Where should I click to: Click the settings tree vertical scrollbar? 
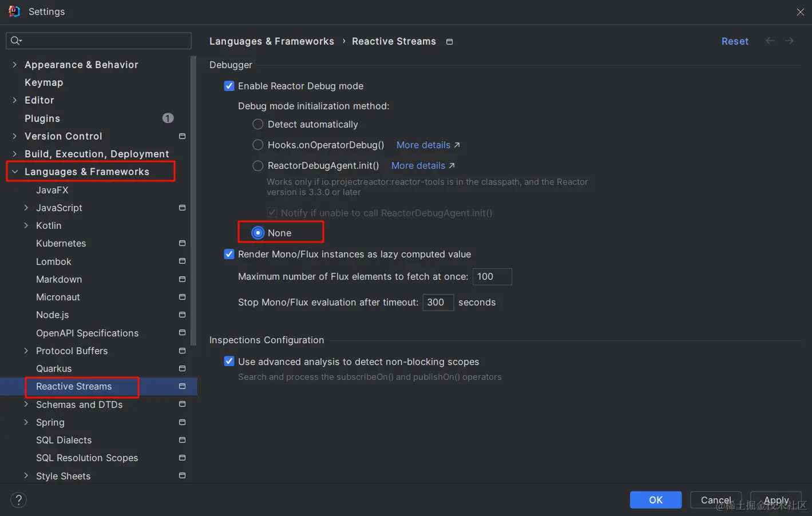point(194,200)
